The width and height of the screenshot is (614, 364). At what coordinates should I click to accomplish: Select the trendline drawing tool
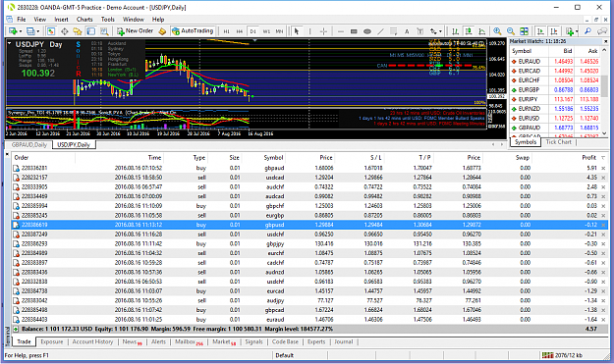coord(380,31)
